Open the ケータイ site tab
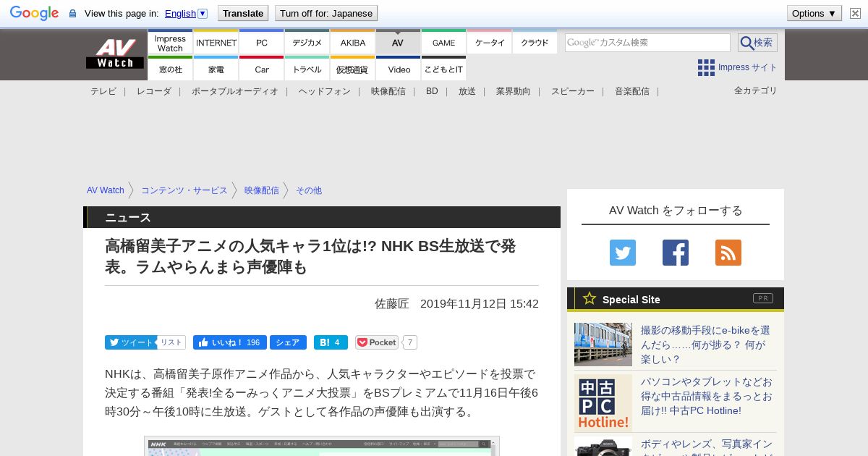The width and height of the screenshot is (868, 456). [x=490, y=43]
